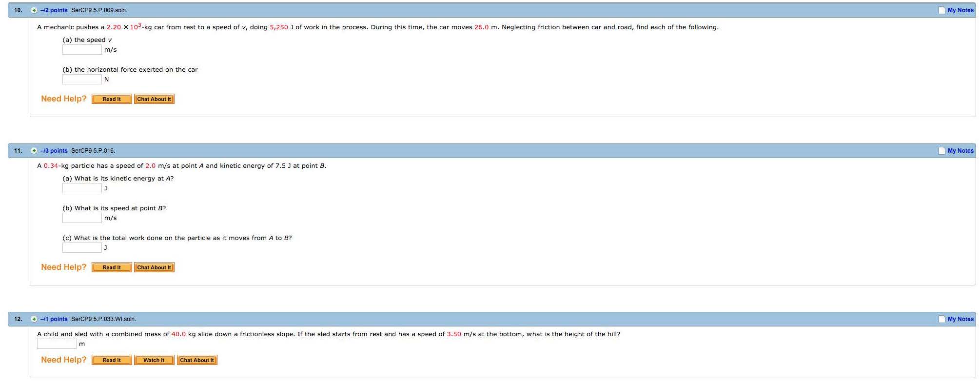
Task: Open Chat About It for question 12
Action: click(197, 360)
